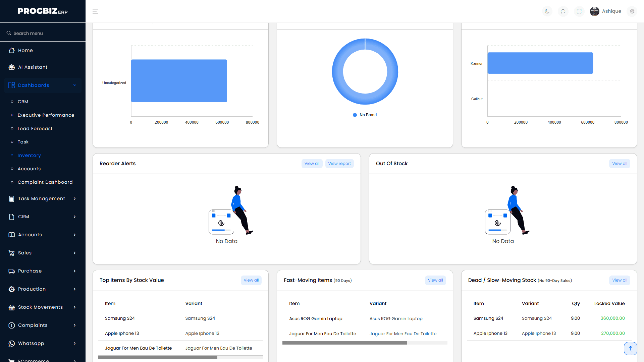The height and width of the screenshot is (362, 644).
Task: Click the Production gear icon
Action: [12, 289]
